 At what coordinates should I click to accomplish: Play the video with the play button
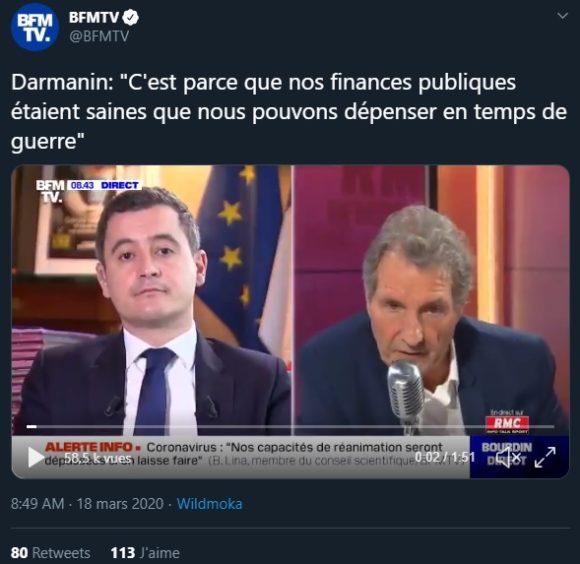pos(36,457)
